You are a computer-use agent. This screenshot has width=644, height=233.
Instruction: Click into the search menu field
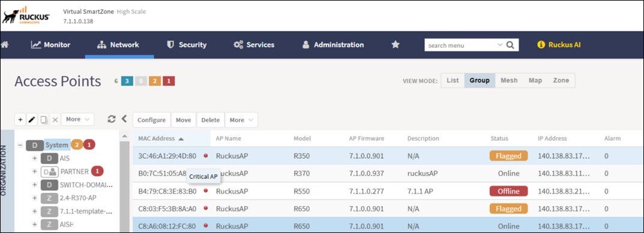coord(460,45)
